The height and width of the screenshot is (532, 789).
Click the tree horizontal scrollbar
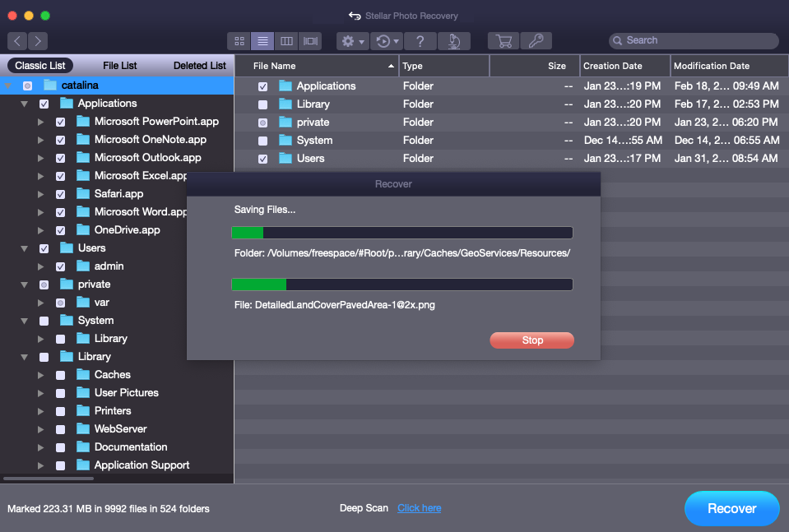coord(49,479)
